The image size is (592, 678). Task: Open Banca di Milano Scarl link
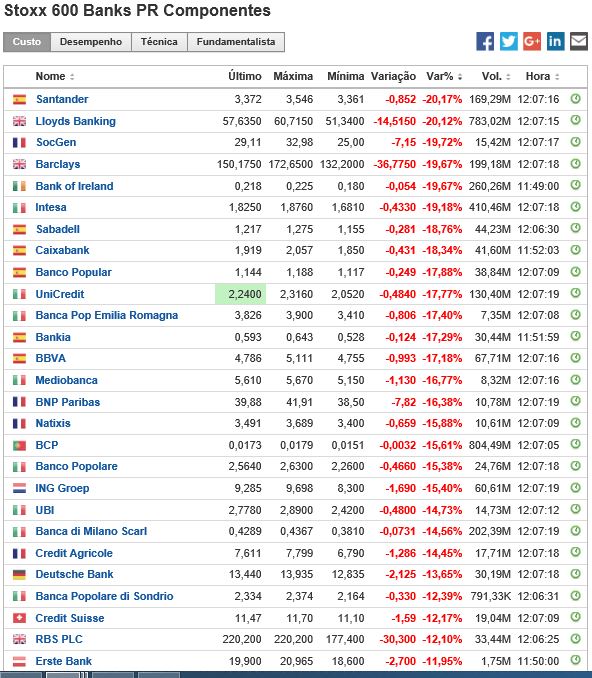pyautogui.click(x=91, y=531)
